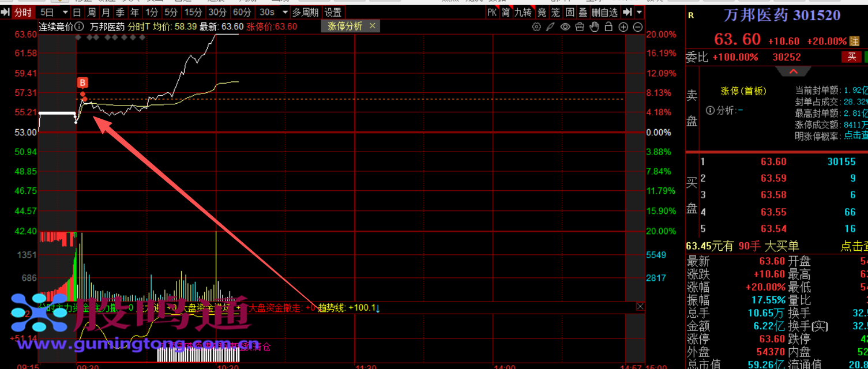Toggle the chart lock icon
Image resolution: width=868 pixels, height=369 pixels.
coord(608,27)
